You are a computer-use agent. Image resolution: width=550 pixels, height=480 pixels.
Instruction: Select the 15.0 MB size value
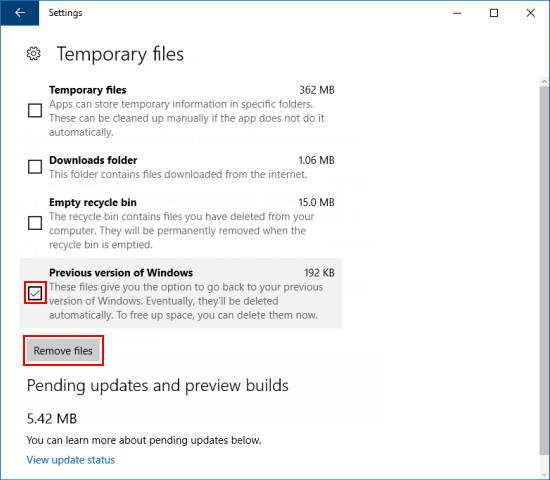[316, 202]
